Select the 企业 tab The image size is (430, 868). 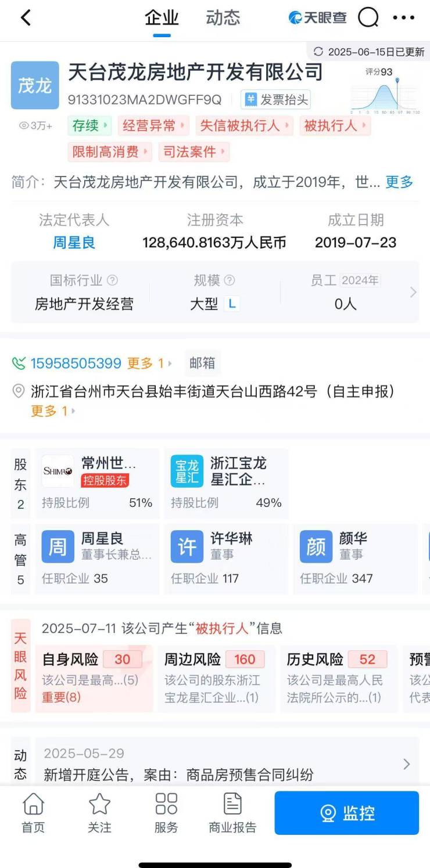(x=162, y=18)
